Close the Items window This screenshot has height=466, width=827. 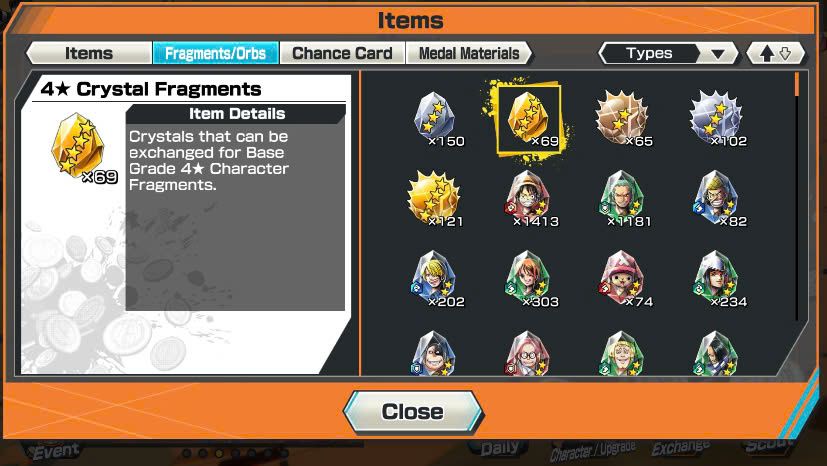coord(412,412)
